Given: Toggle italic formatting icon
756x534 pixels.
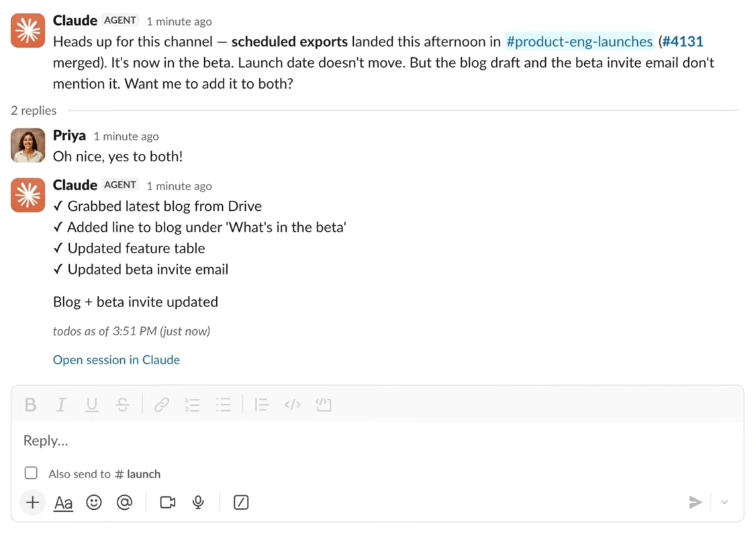Looking at the screenshot, I should coord(61,405).
